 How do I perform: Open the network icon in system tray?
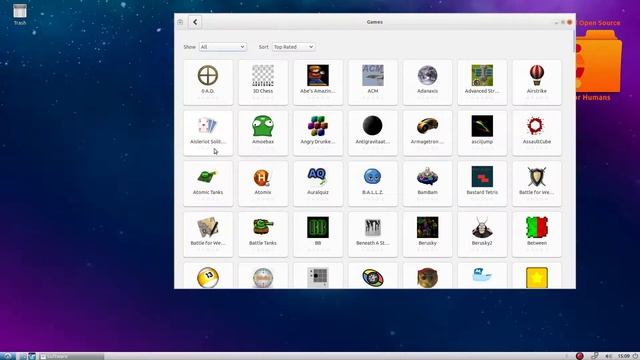[595, 356]
